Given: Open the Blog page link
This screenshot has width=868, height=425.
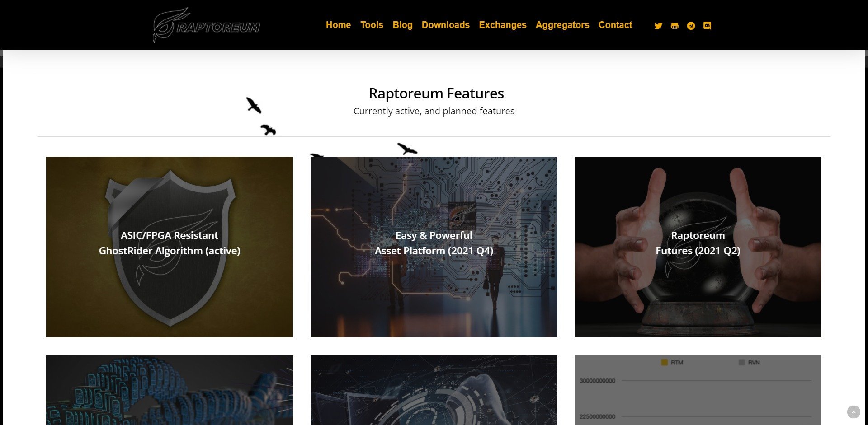Looking at the screenshot, I should coord(402,25).
